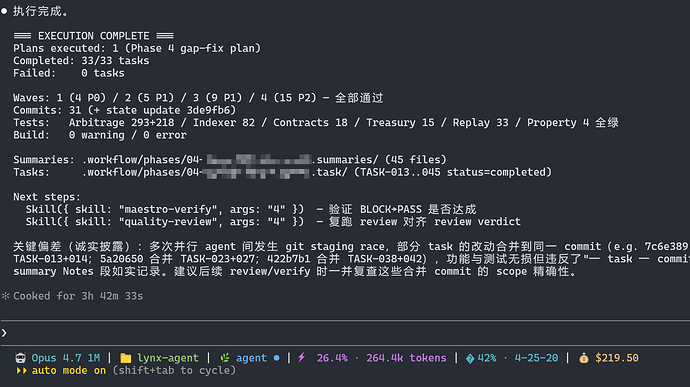The height and width of the screenshot is (387, 690).
Task: Click the git branch icon before agent
Action: click(225, 358)
